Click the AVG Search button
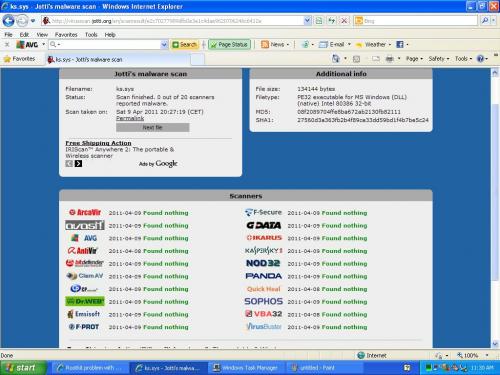 [184, 44]
